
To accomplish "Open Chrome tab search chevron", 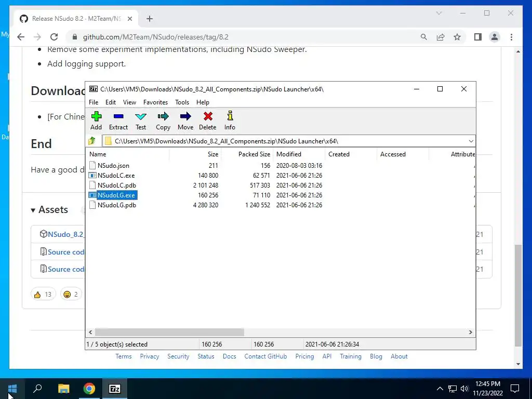I will [x=438, y=13].
